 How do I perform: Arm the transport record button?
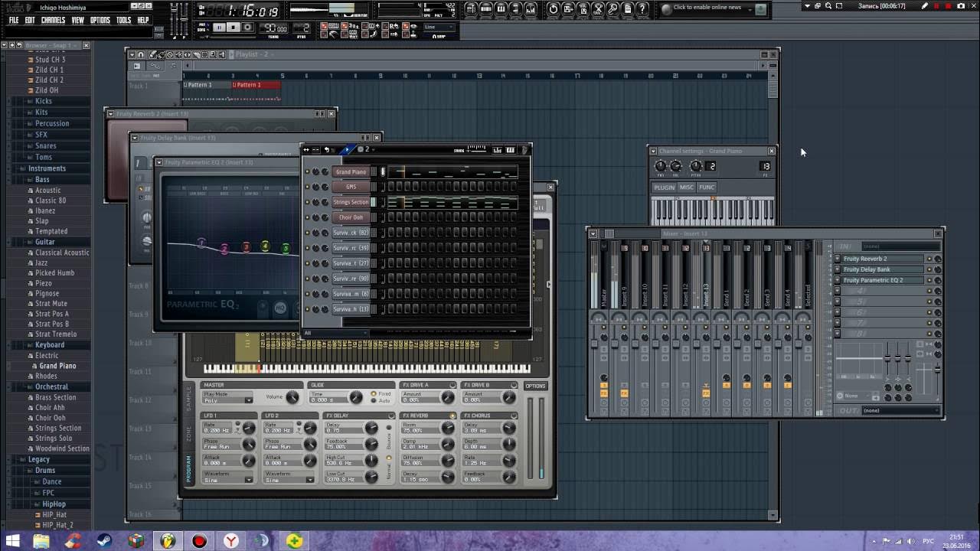[247, 27]
